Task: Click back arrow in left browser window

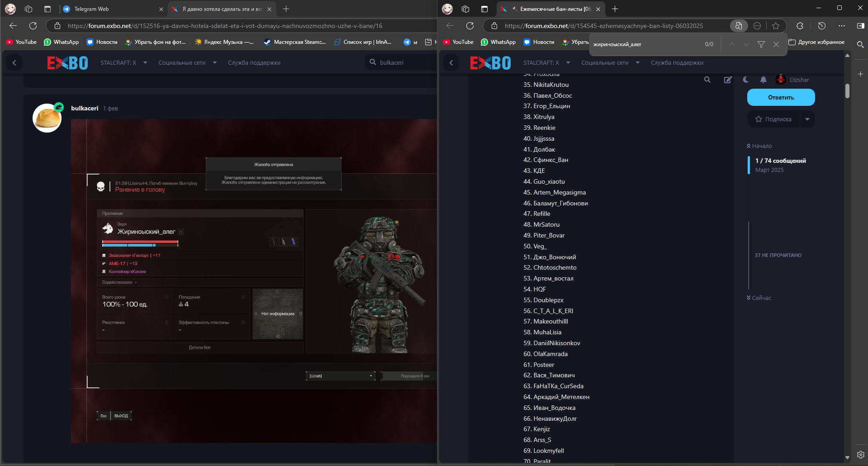Action: click(13, 26)
